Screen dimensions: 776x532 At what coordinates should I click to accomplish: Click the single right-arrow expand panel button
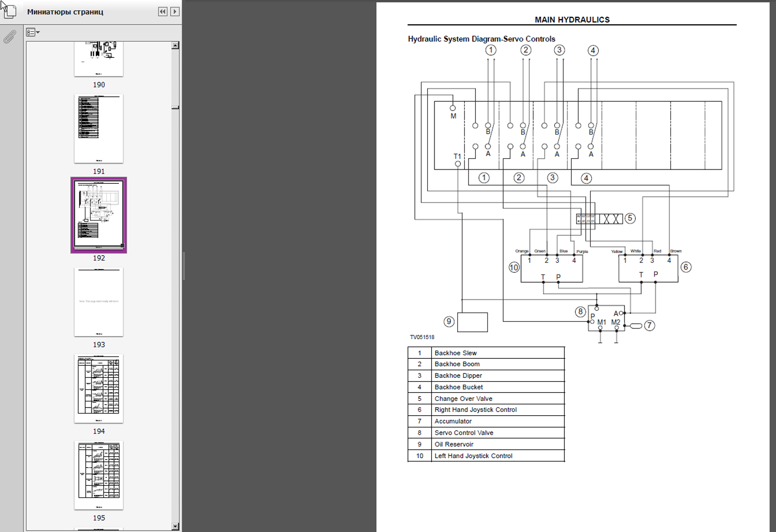[x=175, y=12]
